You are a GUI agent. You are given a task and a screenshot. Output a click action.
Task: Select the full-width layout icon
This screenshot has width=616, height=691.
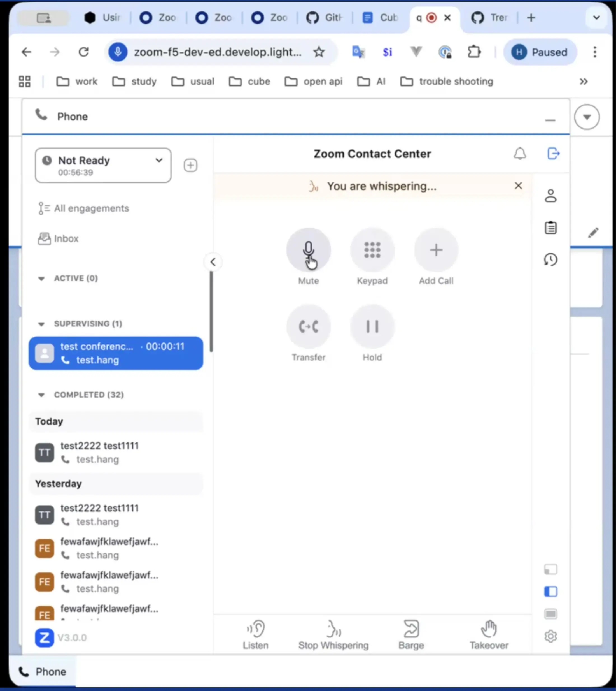(x=551, y=614)
